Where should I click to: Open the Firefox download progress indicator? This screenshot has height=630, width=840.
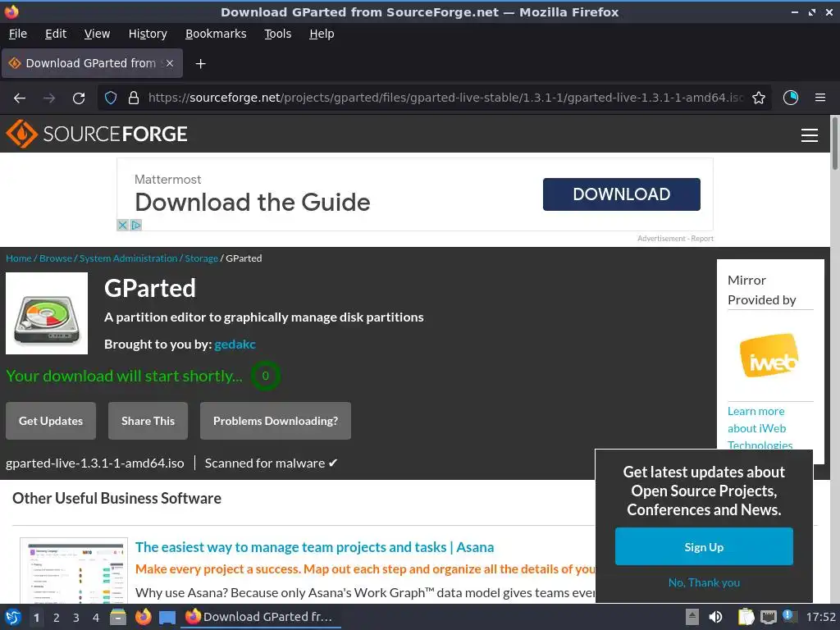click(791, 98)
